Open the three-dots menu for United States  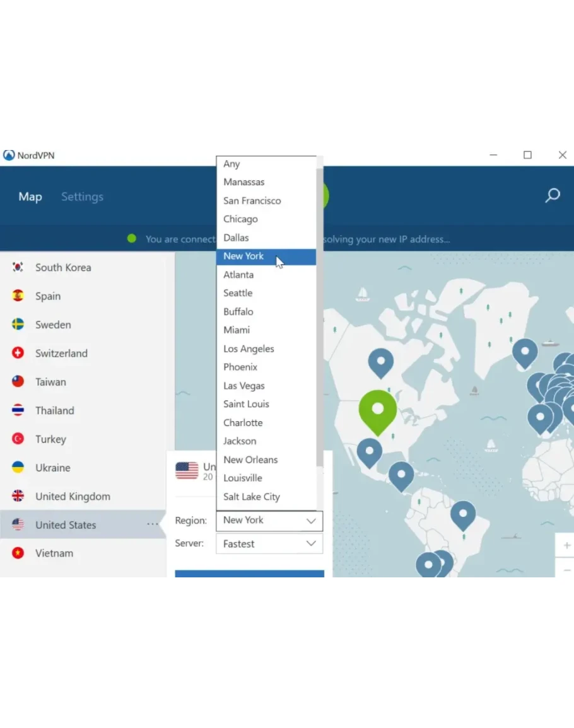pos(152,524)
